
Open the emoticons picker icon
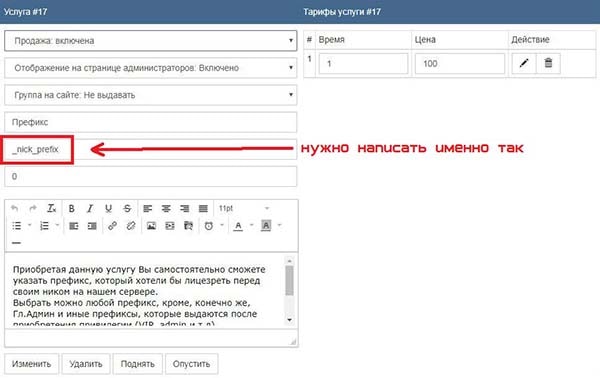209,226
